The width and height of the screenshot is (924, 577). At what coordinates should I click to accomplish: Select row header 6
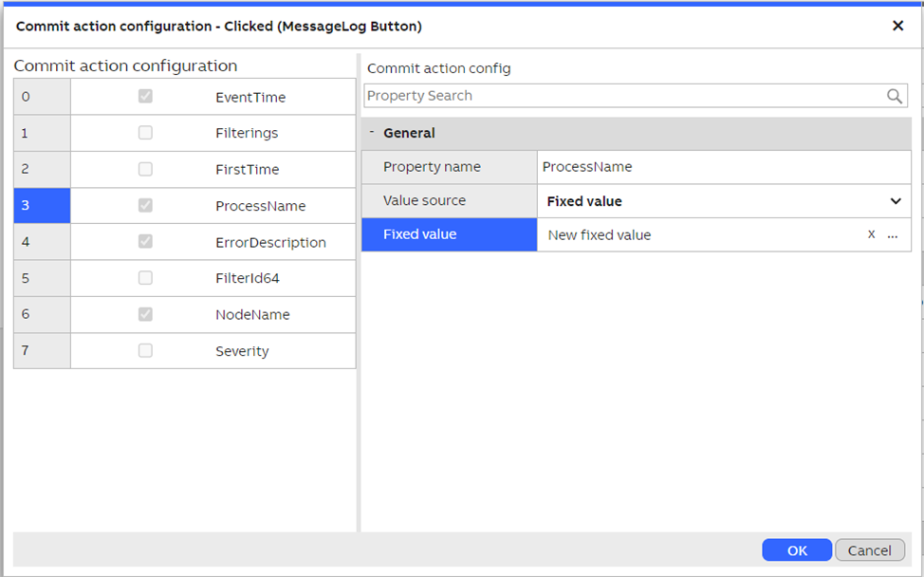tap(42, 314)
